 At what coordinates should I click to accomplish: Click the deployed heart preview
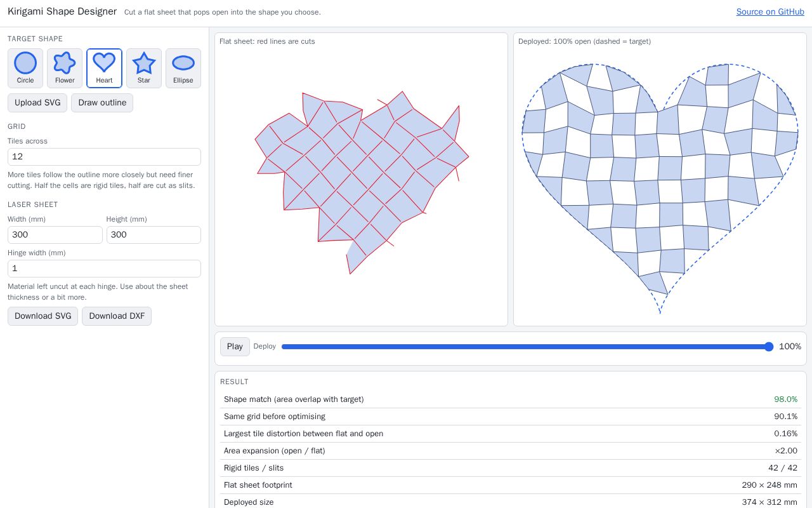tap(660, 188)
